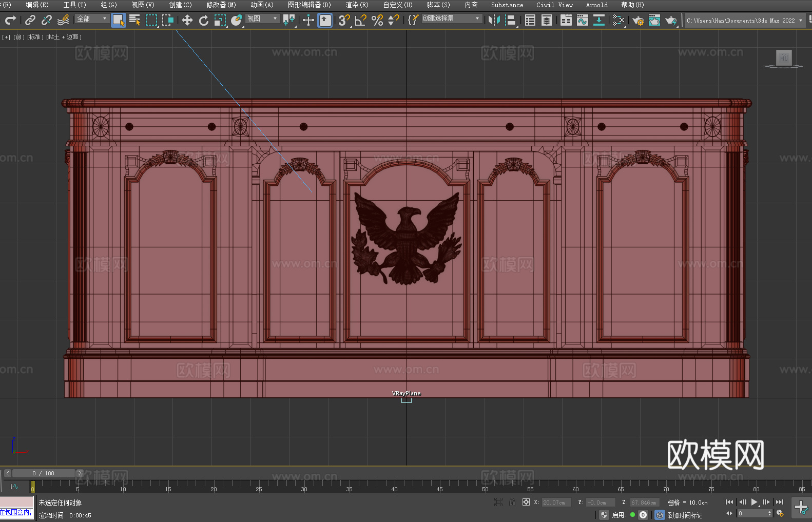
Task: Open the 组(G) menu
Action: click(109, 5)
